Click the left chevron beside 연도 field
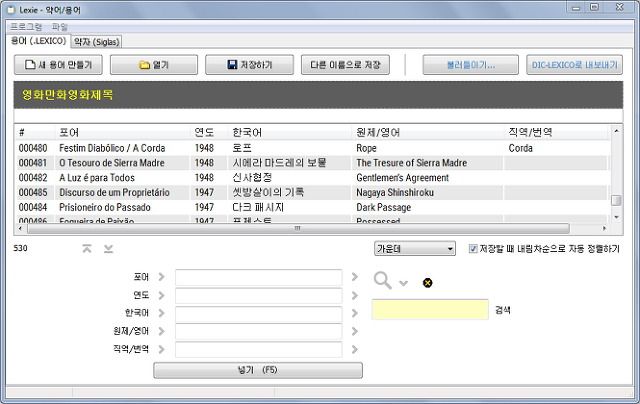 tap(161, 295)
